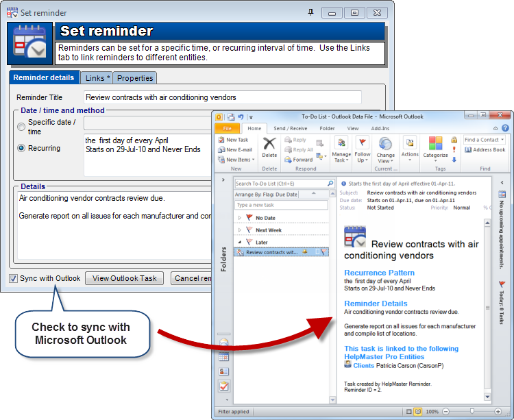Image resolution: width=514 pixels, height=420 pixels.
Task: Click Send/Receive icon in quick access toolbar
Action: tap(231, 116)
